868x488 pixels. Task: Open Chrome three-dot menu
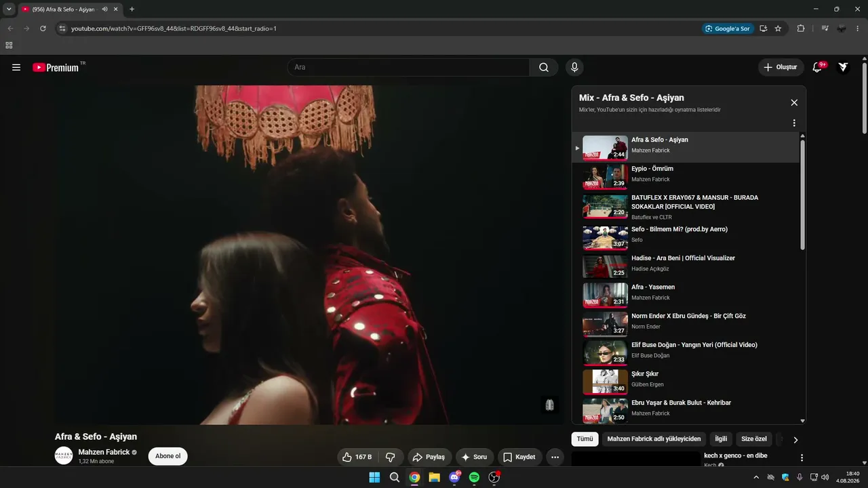coord(859,28)
